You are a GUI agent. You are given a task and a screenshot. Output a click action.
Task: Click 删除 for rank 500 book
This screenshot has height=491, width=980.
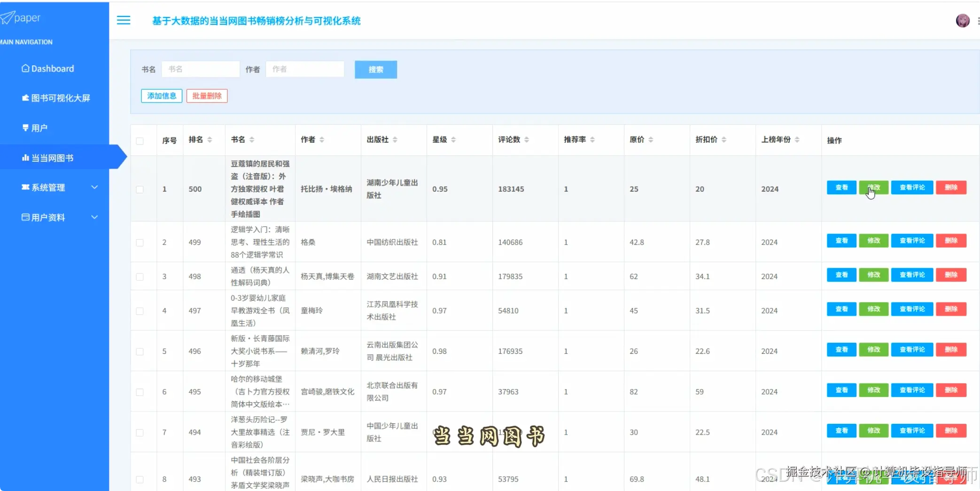point(951,187)
